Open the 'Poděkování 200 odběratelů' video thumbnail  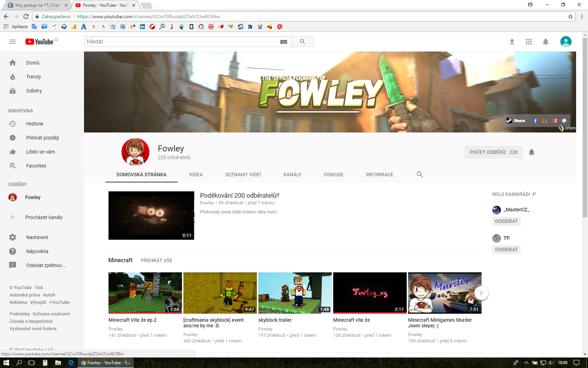tap(151, 216)
